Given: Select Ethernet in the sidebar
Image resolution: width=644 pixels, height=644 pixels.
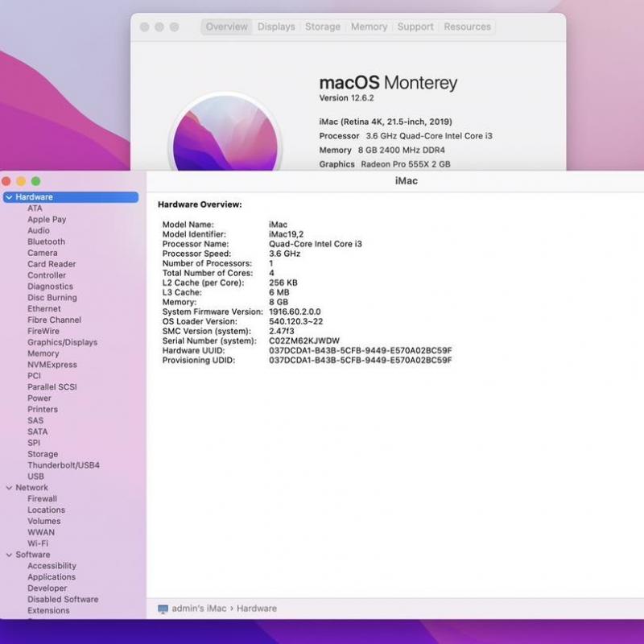Looking at the screenshot, I should [x=44, y=308].
